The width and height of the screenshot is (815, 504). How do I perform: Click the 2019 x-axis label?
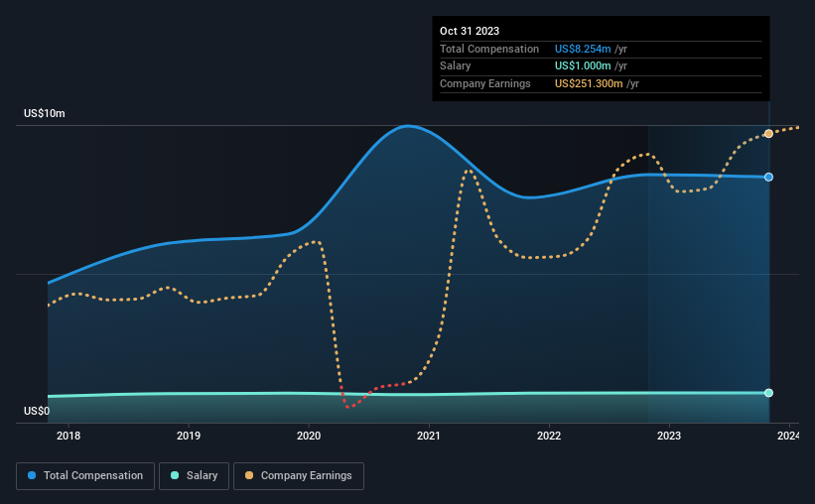189,436
